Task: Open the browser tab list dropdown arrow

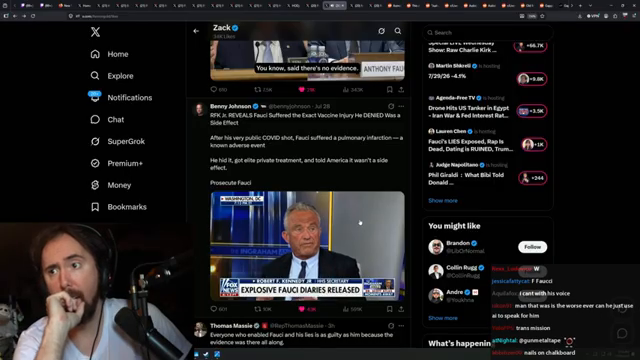Action: (x=590, y=6)
